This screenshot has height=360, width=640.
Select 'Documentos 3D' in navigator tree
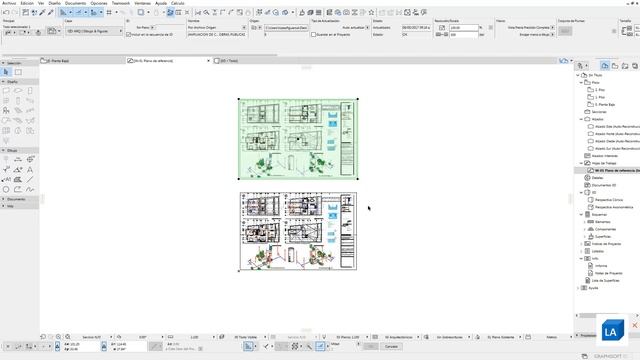tap(604, 185)
